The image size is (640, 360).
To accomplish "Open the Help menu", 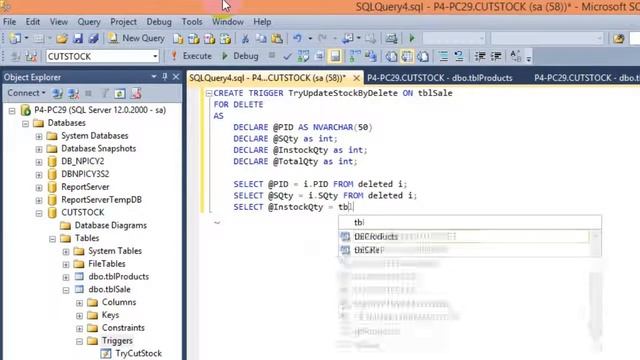I will [262, 22].
